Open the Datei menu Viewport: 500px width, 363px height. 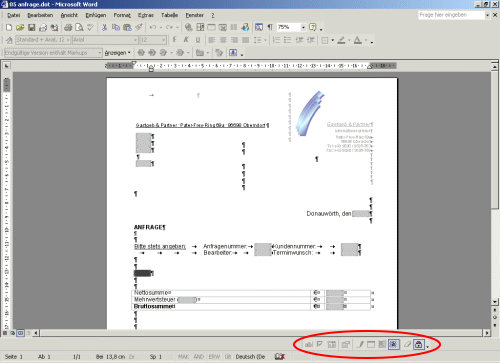[14, 15]
